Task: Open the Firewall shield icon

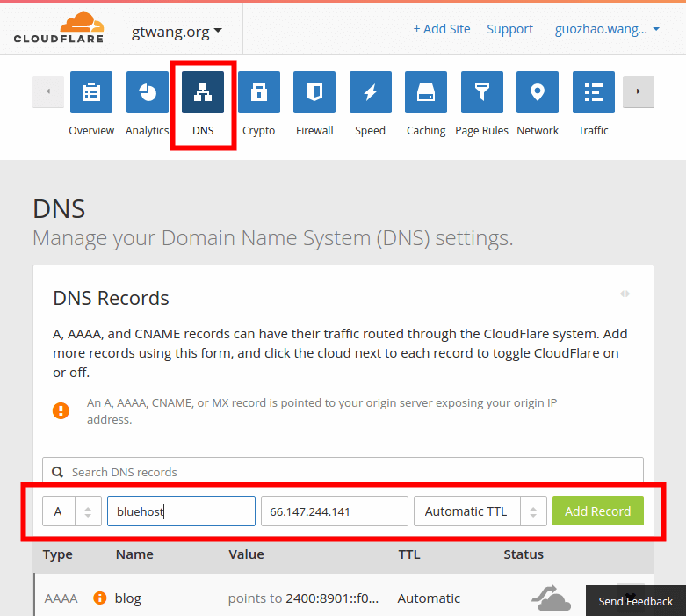Action: tap(314, 92)
